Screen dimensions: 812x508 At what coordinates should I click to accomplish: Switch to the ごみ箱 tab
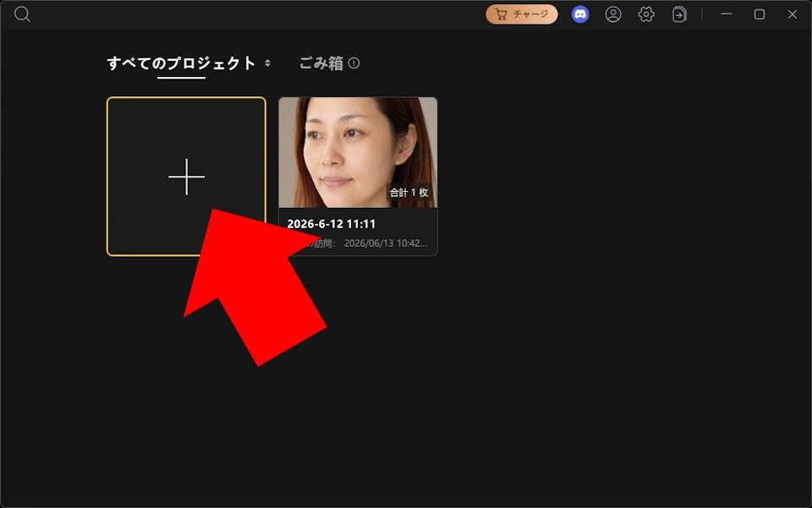point(321,63)
